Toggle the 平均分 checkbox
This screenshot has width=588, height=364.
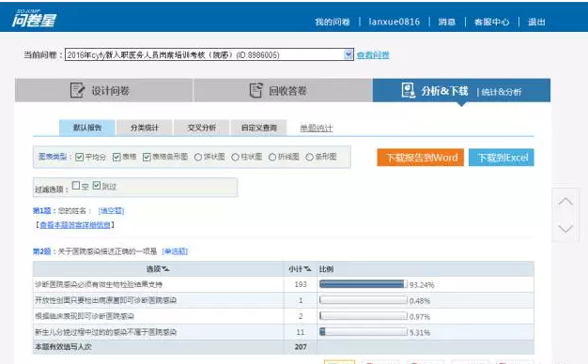click(79, 157)
